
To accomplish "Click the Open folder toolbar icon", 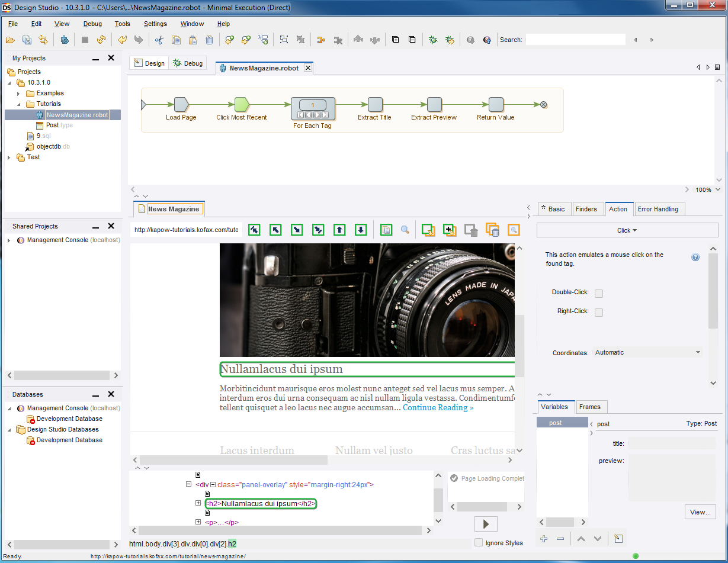I will pyautogui.click(x=10, y=40).
